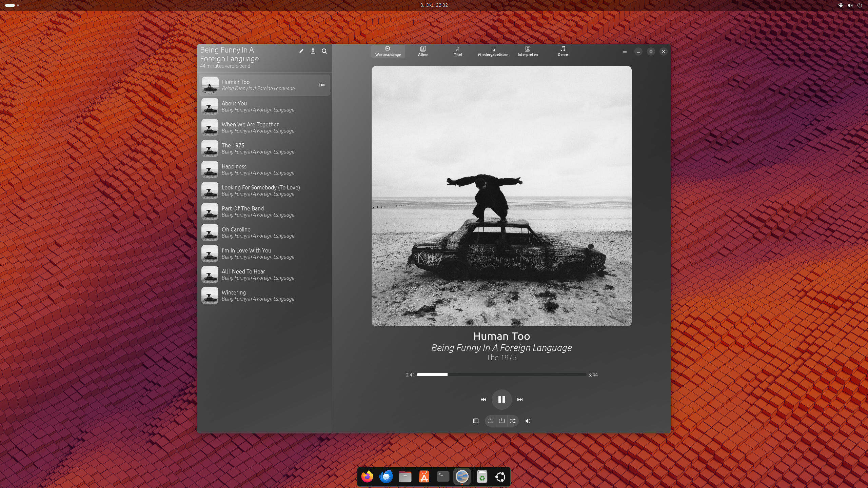Pause the current song
The width and height of the screenshot is (868, 488).
pos(501,400)
